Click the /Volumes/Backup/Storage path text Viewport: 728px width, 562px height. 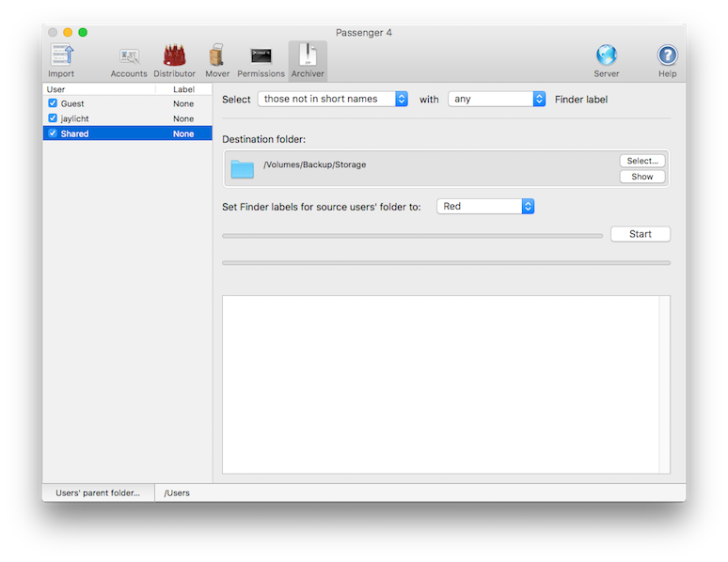coord(315,164)
